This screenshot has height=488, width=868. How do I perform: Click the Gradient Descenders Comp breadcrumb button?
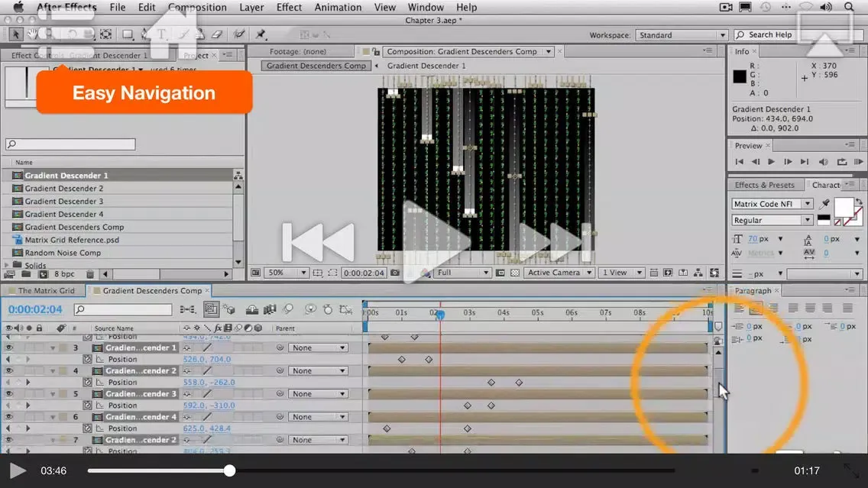tap(316, 66)
